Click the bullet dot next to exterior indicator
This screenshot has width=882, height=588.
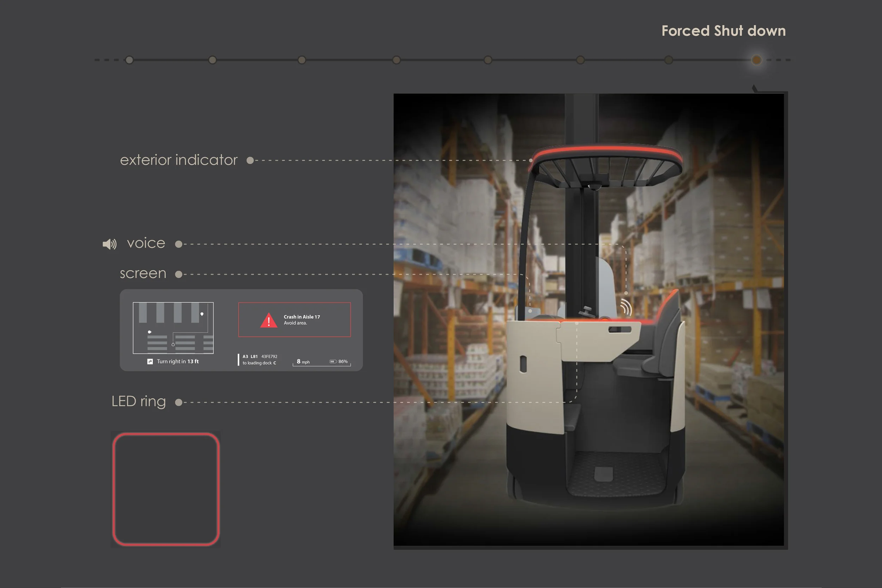250,160
